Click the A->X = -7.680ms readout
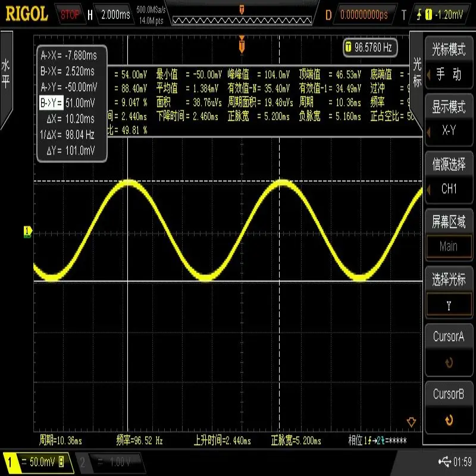The width and height of the screenshot is (476, 476). pyautogui.click(x=68, y=55)
